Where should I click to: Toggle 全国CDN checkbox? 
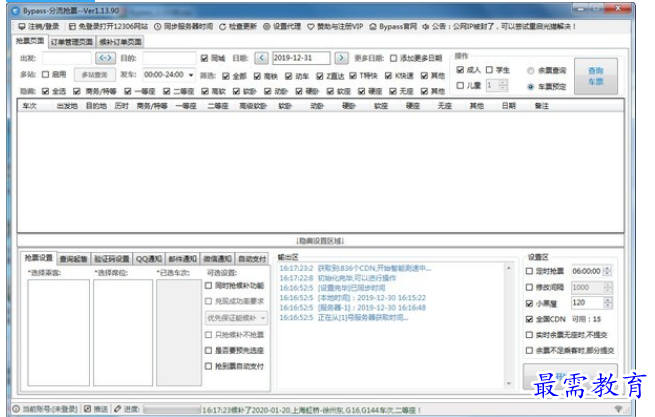point(529,319)
